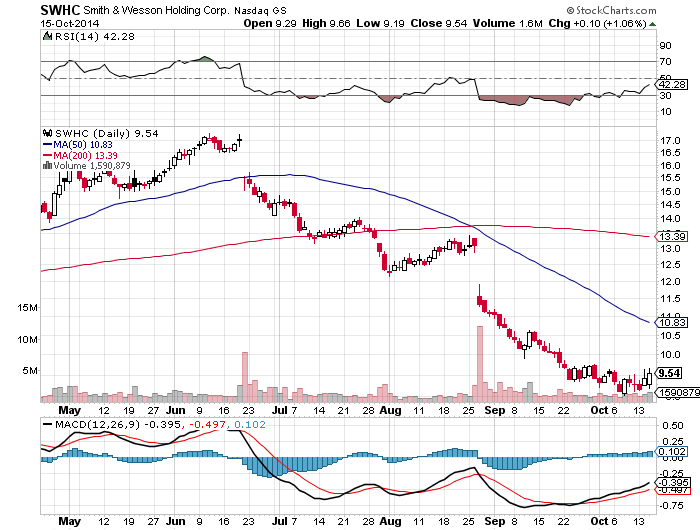Viewport: 700px width, 530px height.
Task: Click the MACD -0.395 value tag
Action: tap(672, 483)
